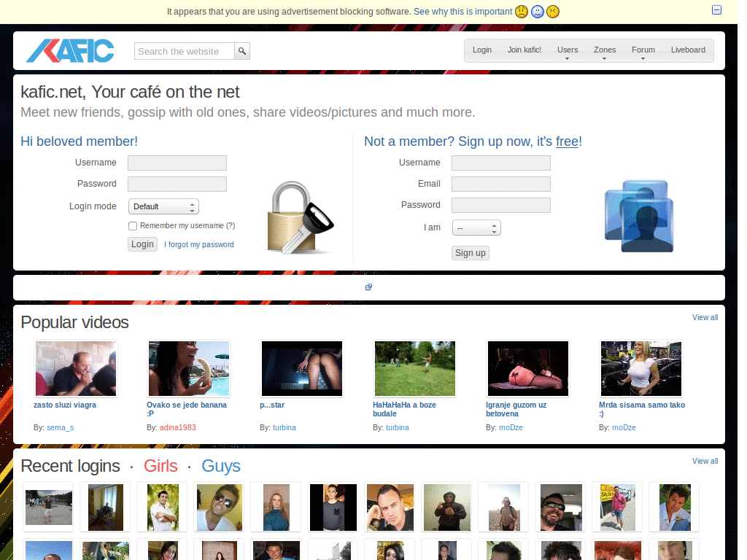
Task: Open the external link icon in banner
Action: pos(368,287)
